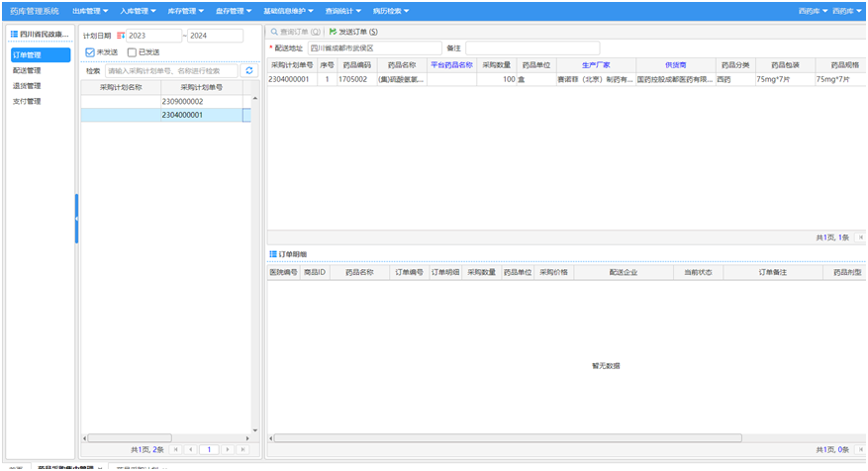
Task: Open the last 西药库 dropdown at top right
Action: pos(847,11)
